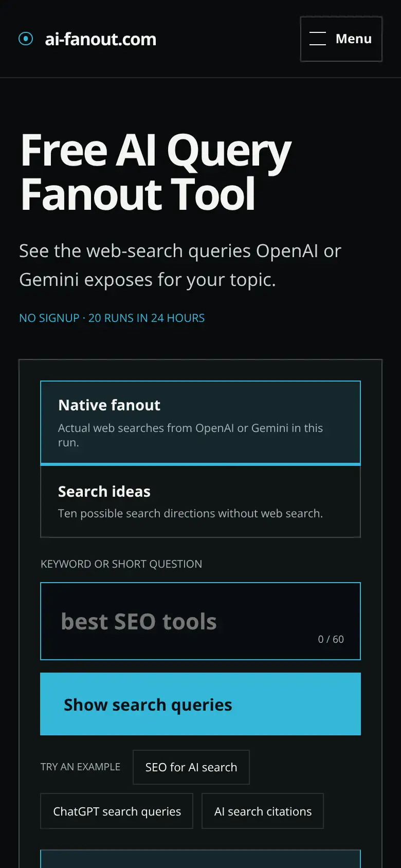Open the hamburger menu icon

click(318, 39)
